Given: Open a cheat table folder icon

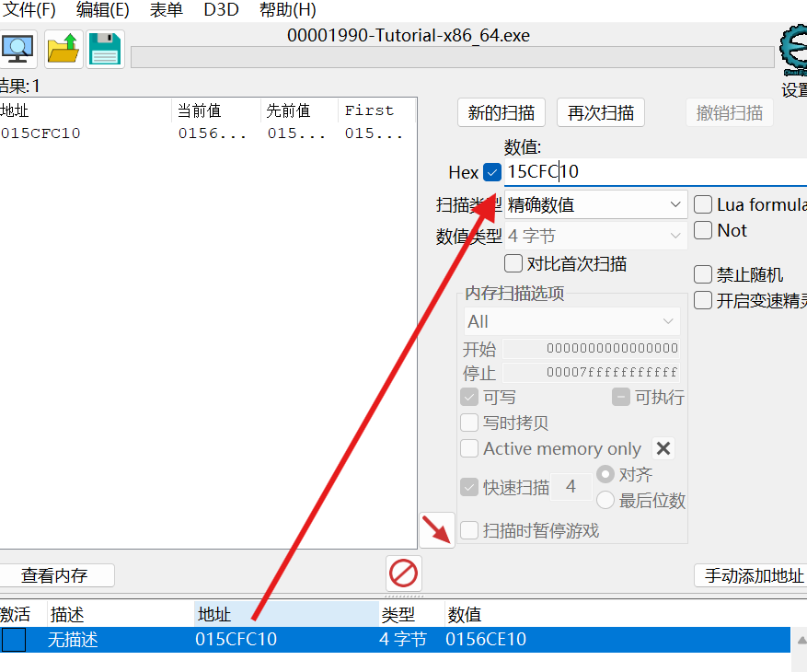Looking at the screenshot, I should pyautogui.click(x=63, y=50).
